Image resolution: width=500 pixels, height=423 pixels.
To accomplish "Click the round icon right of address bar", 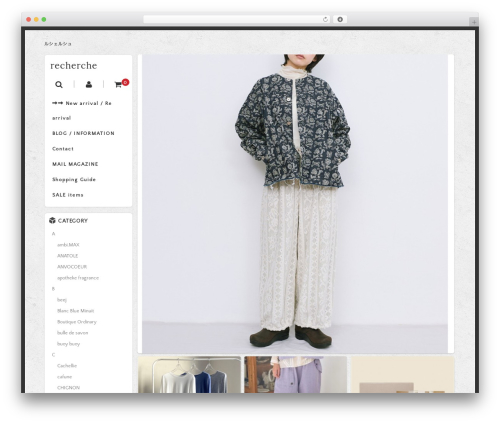I will (340, 20).
